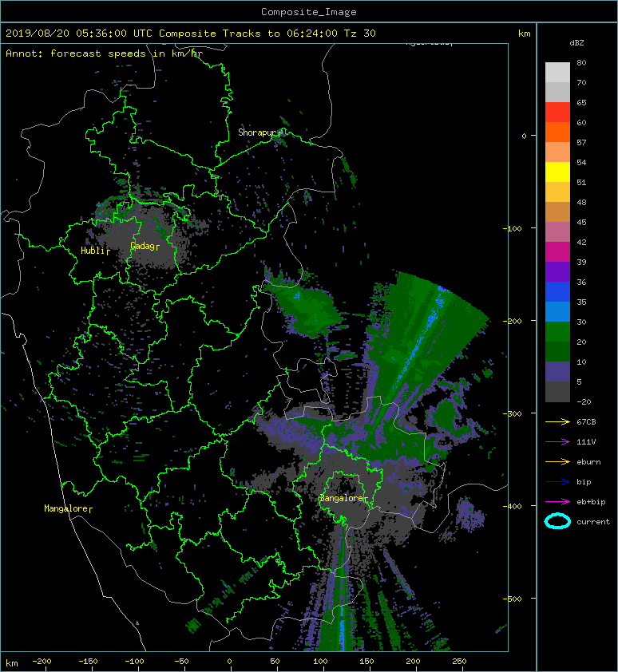The width and height of the screenshot is (618, 672).
Task: Click the '-500' vertical axis tick label
Action: (513, 599)
